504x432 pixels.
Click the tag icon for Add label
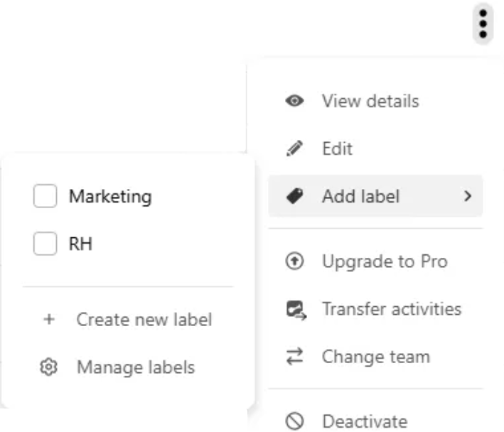294,197
